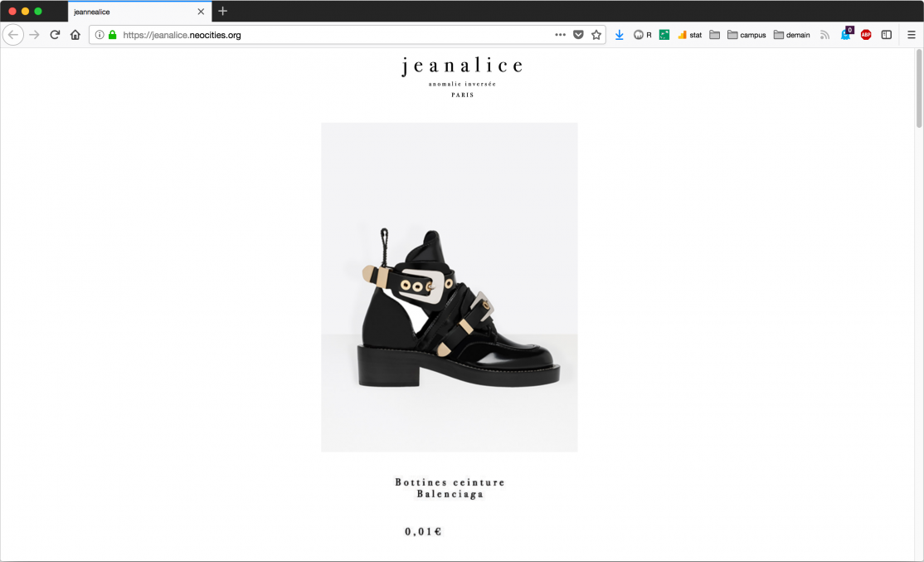The height and width of the screenshot is (562, 924).
Task: Click the vertical page scrollbar
Action: click(919, 89)
